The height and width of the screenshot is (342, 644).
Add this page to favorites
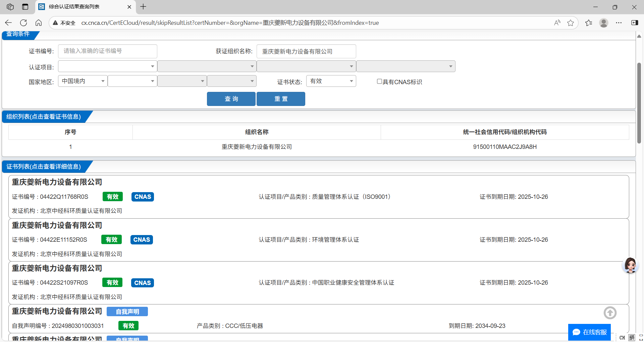pos(570,23)
